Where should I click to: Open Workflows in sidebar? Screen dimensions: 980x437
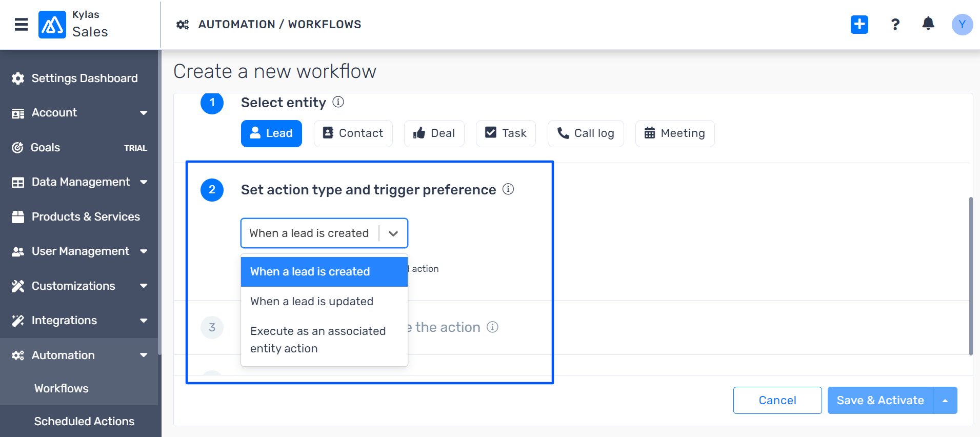tap(62, 388)
